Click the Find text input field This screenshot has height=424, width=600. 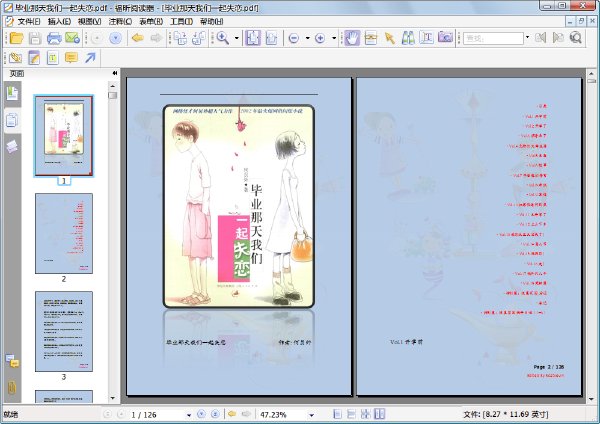click(x=493, y=38)
